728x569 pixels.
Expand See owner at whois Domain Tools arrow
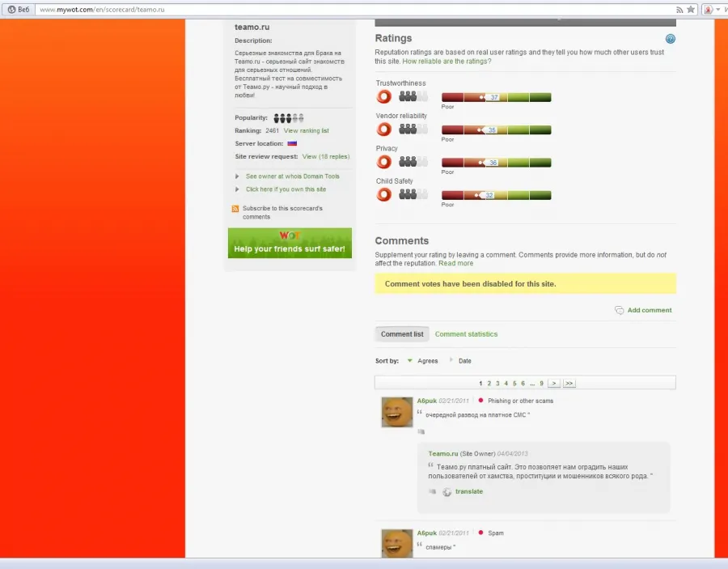pos(237,176)
